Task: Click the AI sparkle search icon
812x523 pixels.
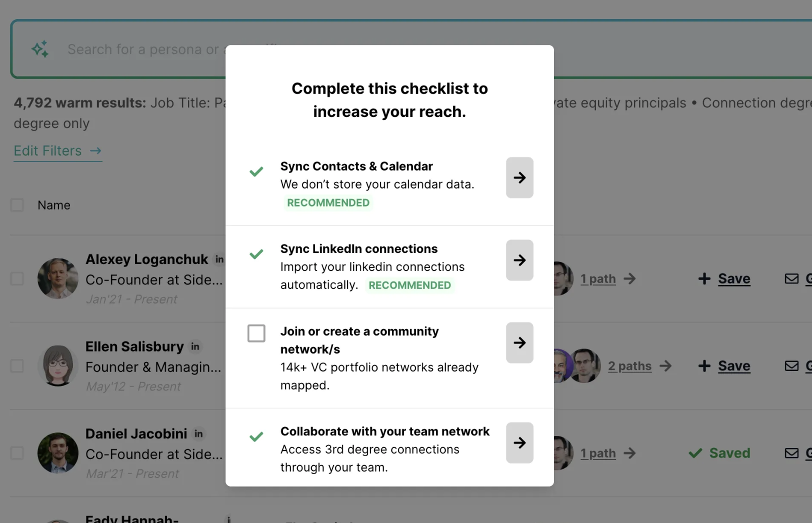Action: pyautogui.click(x=40, y=49)
